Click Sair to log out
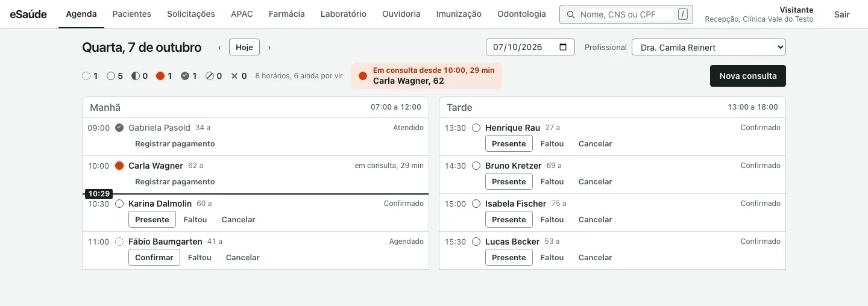This screenshot has width=868, height=306. 842,14
